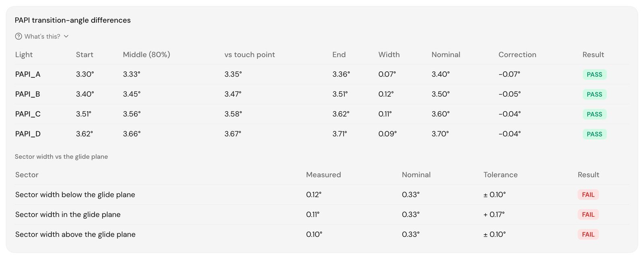Screen dimensions: 644x259
Task: Select "Sector width in the glide plane" row
Action: [322, 215]
